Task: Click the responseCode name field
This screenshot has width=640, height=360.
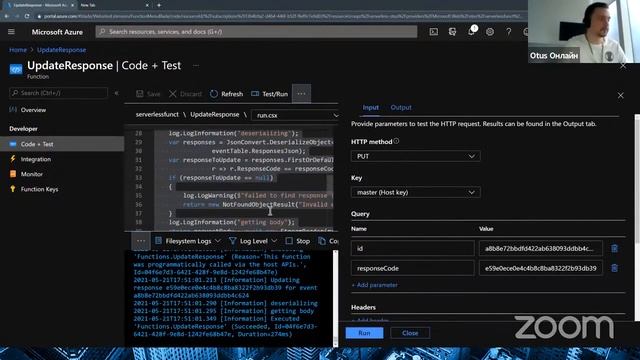Action: (412, 268)
